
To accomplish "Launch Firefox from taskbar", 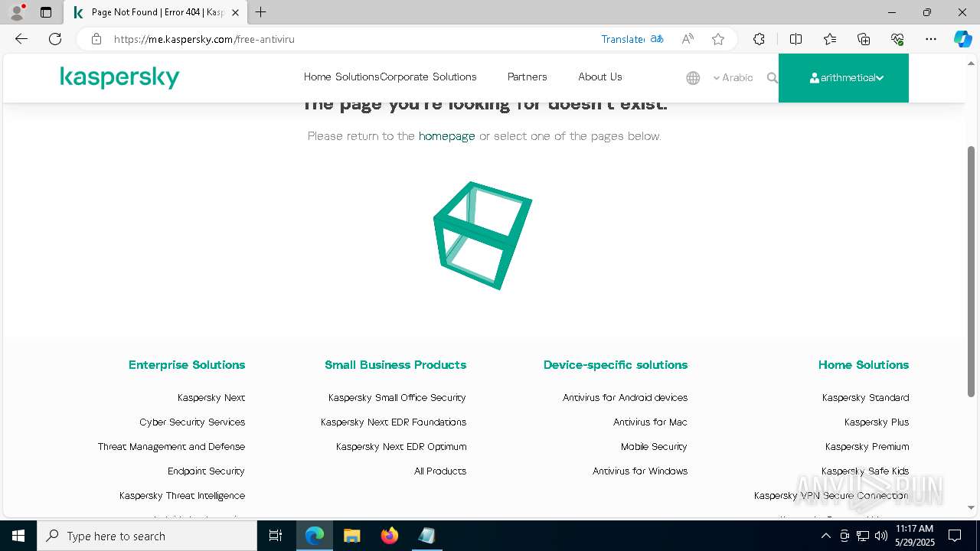I will point(390,536).
